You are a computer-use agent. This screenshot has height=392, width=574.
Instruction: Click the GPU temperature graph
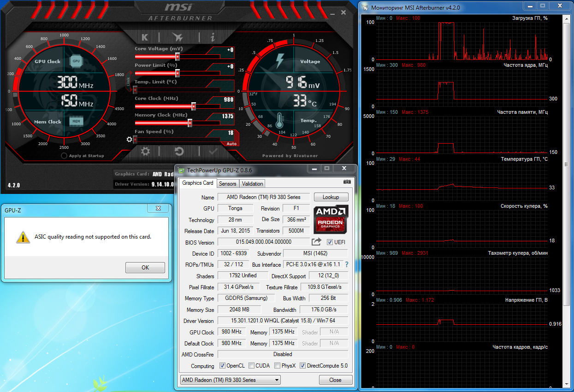[462, 182]
